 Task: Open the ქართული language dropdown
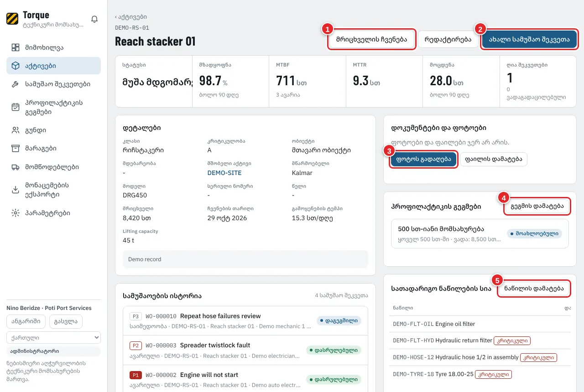point(53,338)
